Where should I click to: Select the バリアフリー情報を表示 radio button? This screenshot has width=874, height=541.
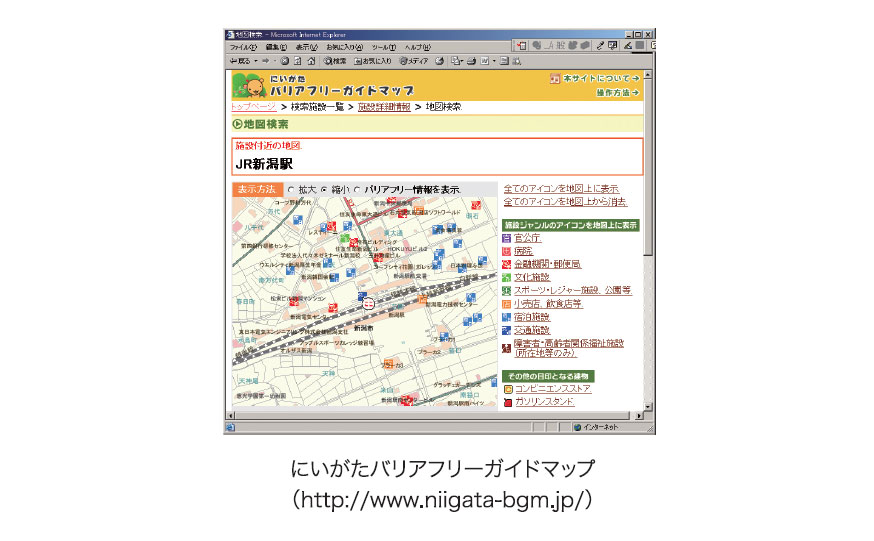[x=357, y=189]
